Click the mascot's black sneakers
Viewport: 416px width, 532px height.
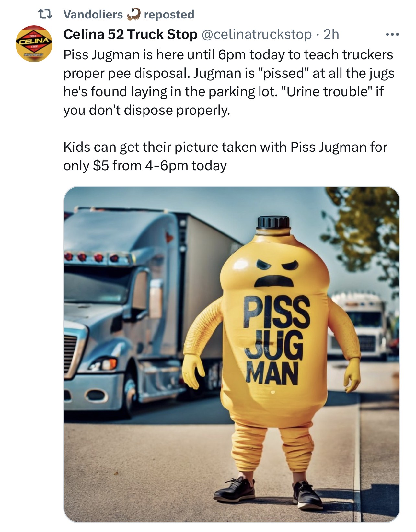(268, 493)
